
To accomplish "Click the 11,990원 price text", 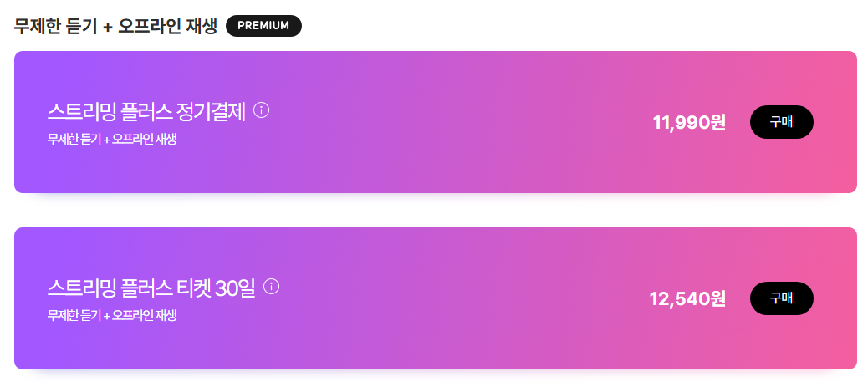I will pos(688,123).
